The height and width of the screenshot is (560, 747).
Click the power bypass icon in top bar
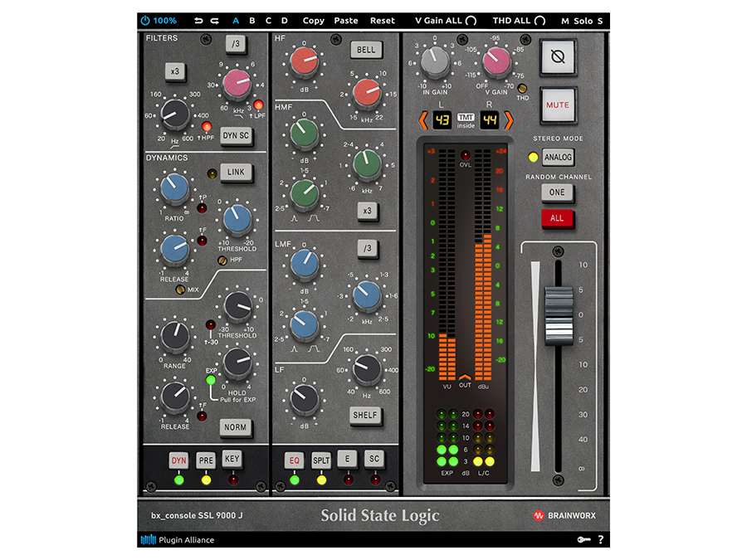tap(146, 20)
